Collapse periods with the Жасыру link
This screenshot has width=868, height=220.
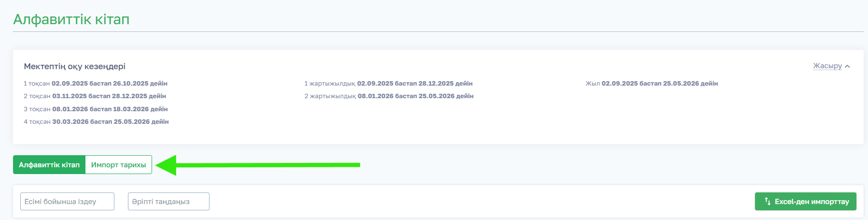click(x=827, y=66)
